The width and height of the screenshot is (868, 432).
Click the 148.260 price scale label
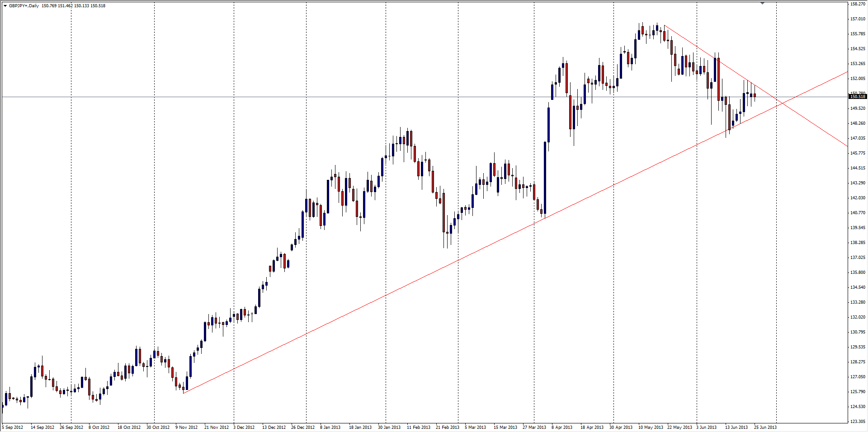pyautogui.click(x=858, y=123)
